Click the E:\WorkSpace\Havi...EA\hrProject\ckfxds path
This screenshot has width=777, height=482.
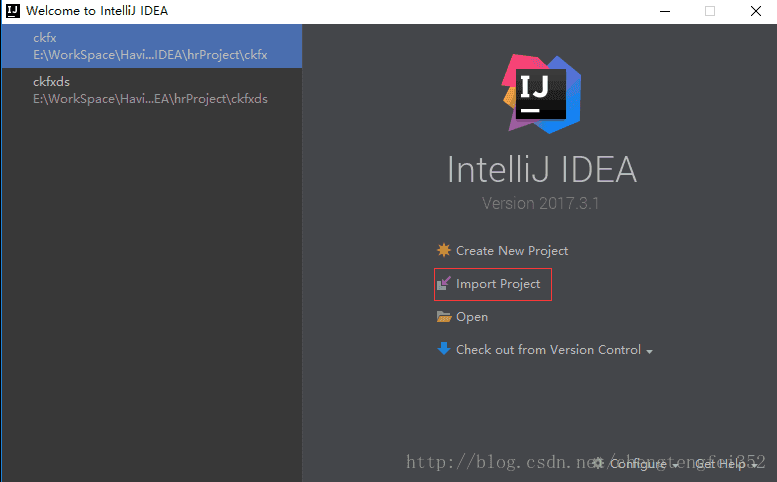150,99
